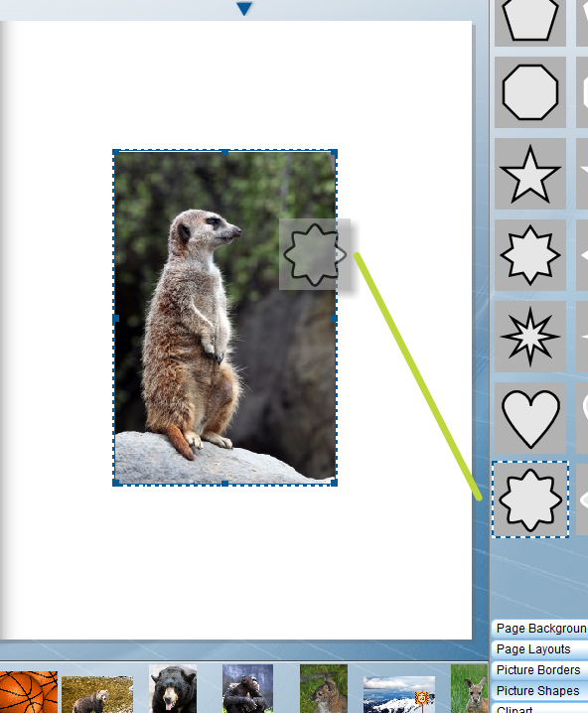This screenshot has height=713, width=588.
Task: Select the meerkat photo on page
Action: click(x=224, y=318)
